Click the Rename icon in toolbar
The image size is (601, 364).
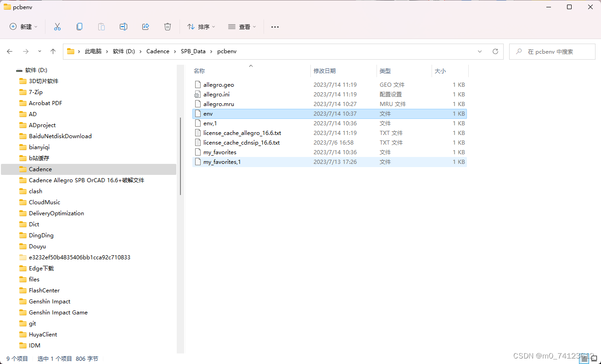pyautogui.click(x=124, y=27)
